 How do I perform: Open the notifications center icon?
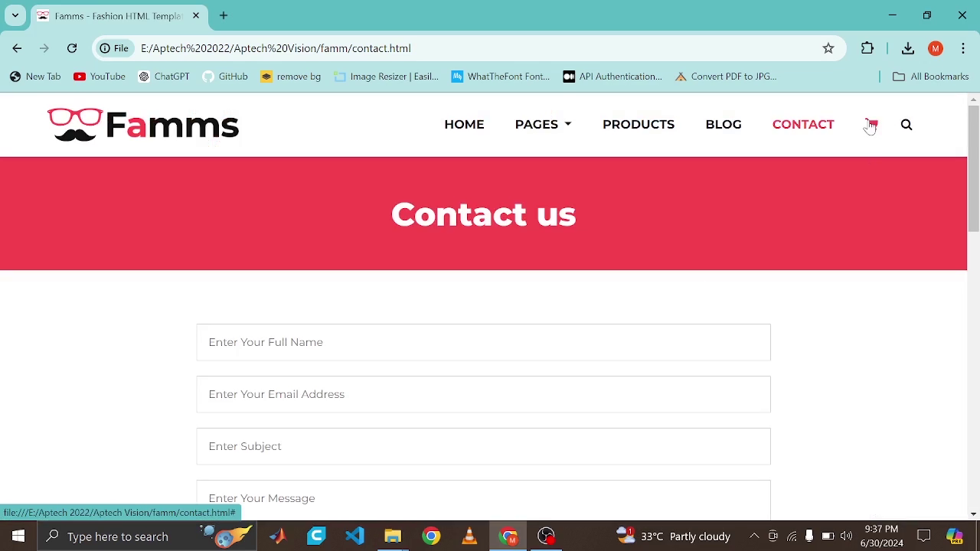[924, 536]
